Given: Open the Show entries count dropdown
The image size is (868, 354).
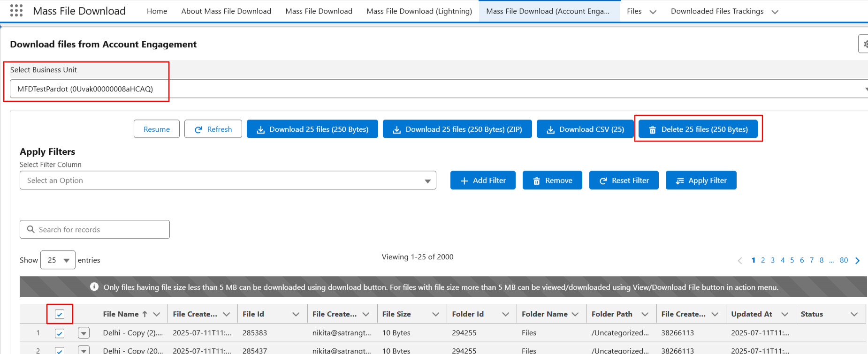Looking at the screenshot, I should point(58,260).
